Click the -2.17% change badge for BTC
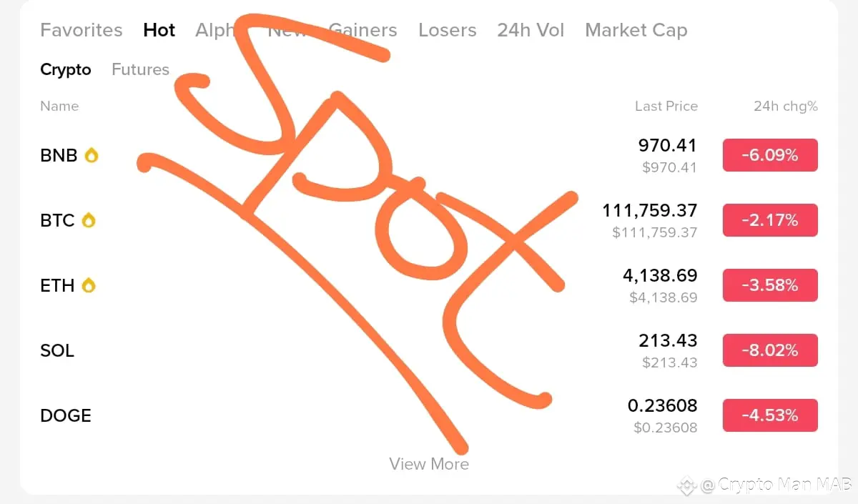The height and width of the screenshot is (504, 858). [x=770, y=220]
